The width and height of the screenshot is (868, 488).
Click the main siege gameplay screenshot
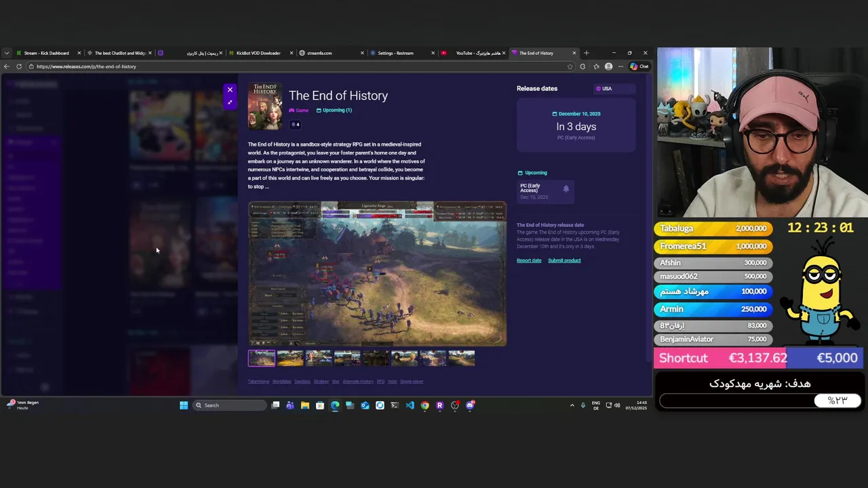(x=377, y=274)
